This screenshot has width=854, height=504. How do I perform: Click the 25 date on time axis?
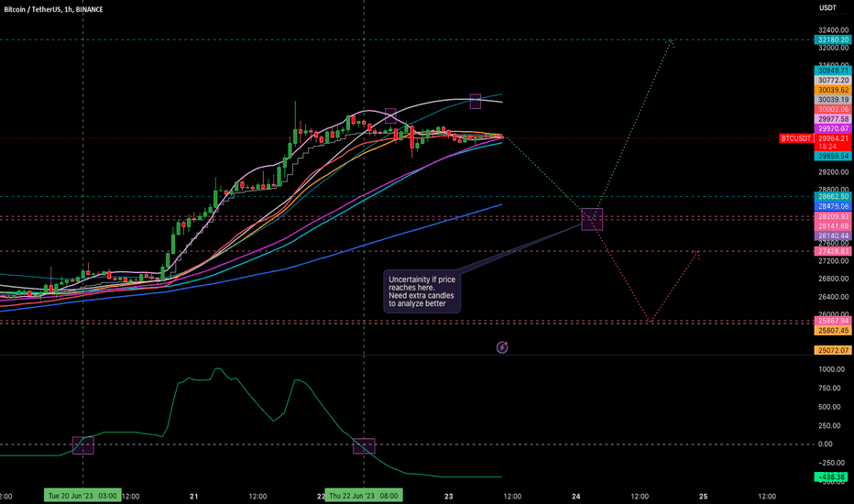click(704, 497)
